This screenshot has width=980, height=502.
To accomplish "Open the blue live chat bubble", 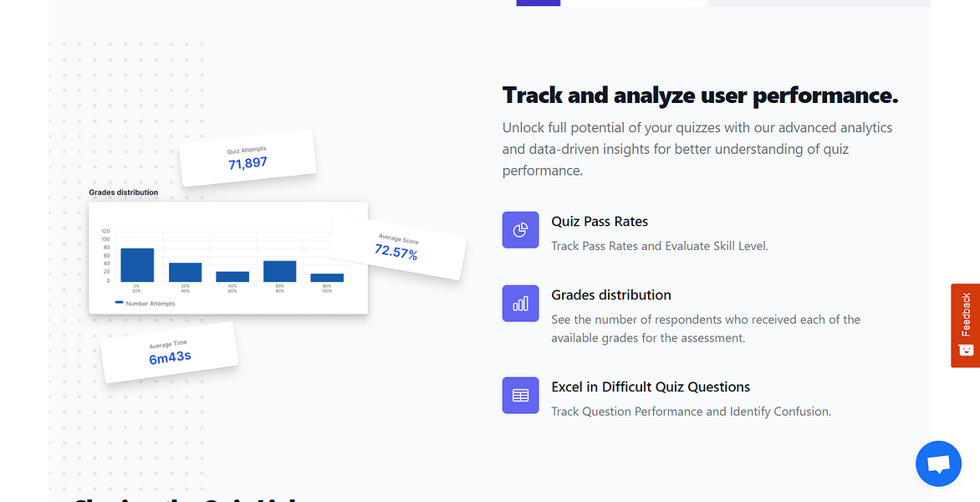I will coord(938,464).
